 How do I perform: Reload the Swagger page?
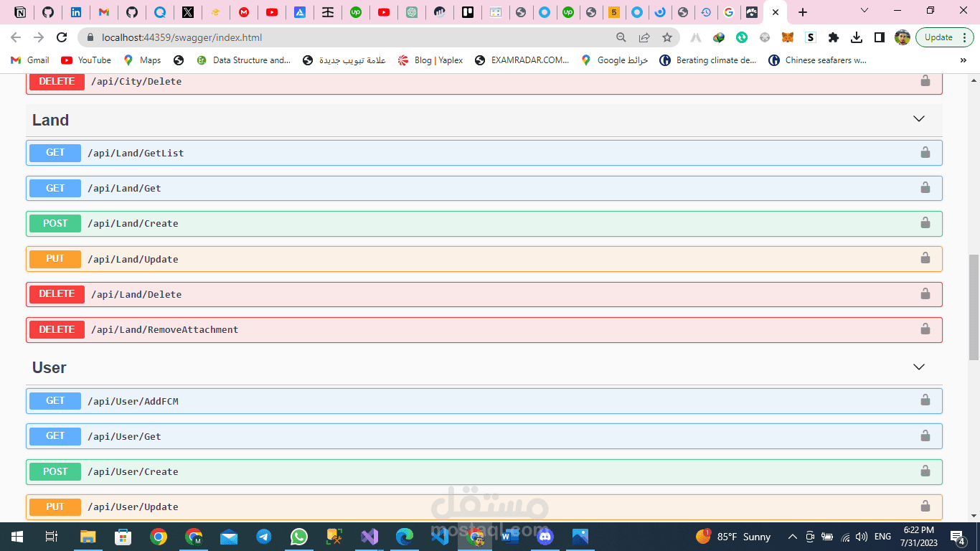62,37
